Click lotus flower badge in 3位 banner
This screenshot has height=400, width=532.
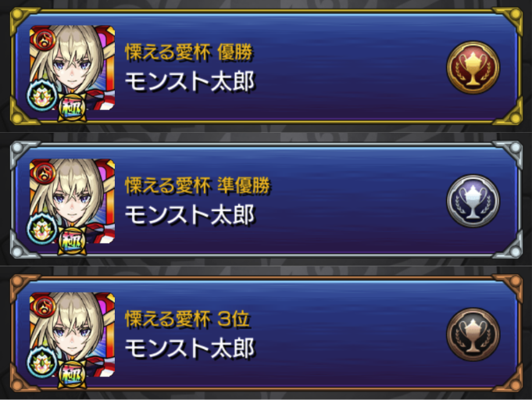(42, 362)
